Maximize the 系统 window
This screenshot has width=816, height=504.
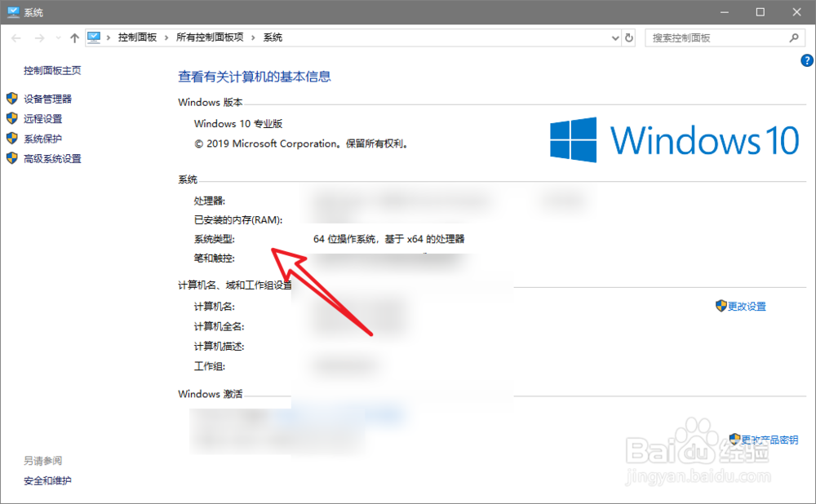point(761,12)
